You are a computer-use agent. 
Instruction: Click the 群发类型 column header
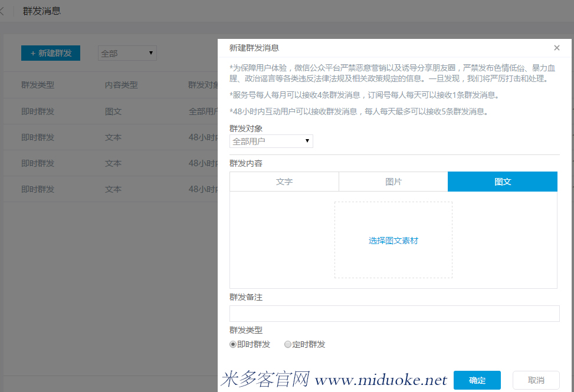point(38,85)
